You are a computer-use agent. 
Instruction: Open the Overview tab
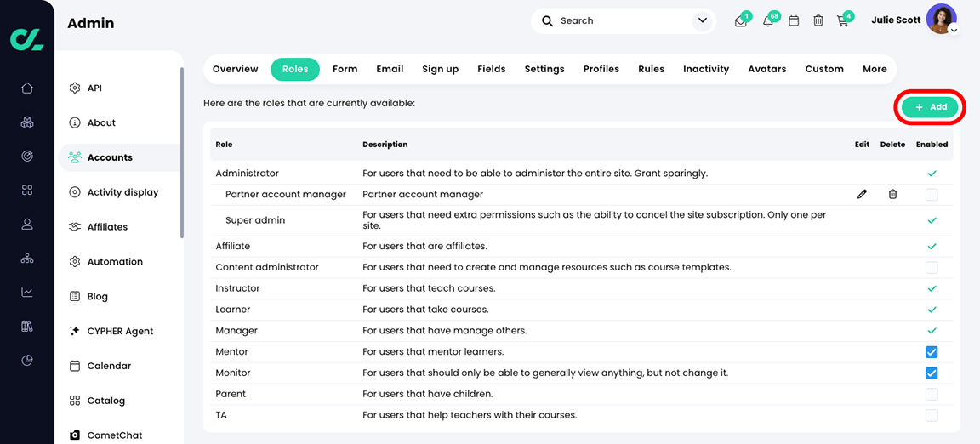(236, 69)
